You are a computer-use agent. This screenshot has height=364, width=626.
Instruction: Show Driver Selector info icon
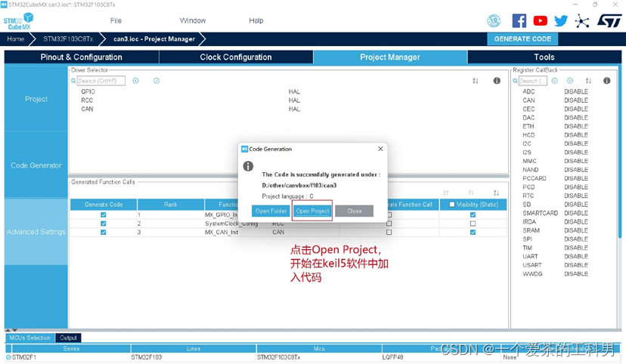497,81
